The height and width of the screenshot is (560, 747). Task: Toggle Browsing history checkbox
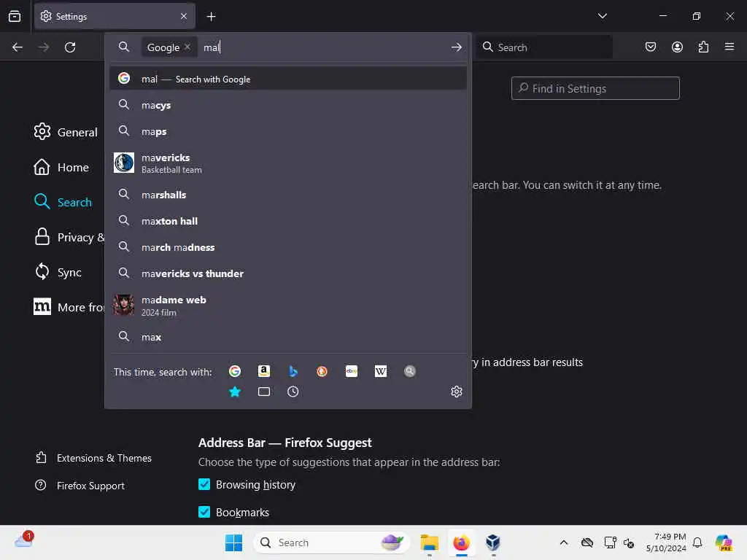click(204, 484)
